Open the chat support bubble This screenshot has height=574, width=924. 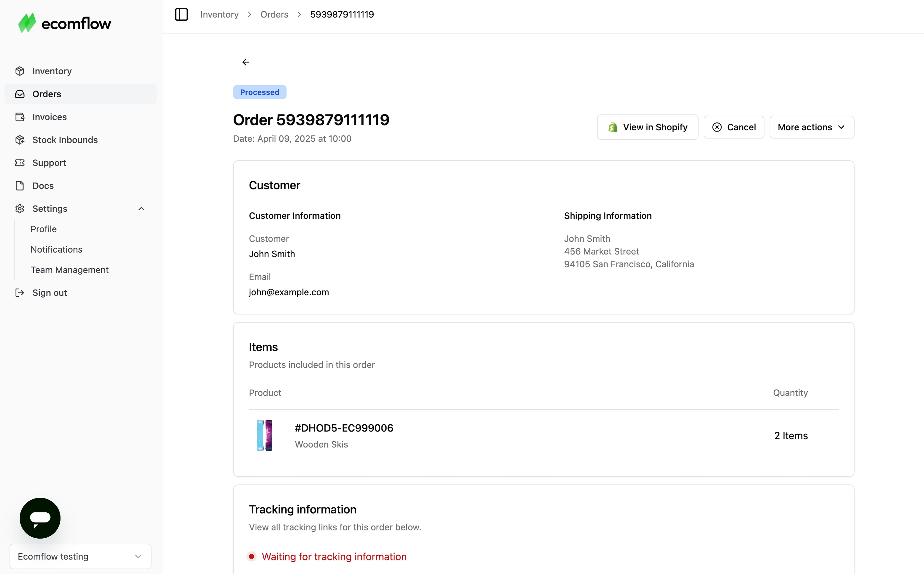tap(40, 518)
